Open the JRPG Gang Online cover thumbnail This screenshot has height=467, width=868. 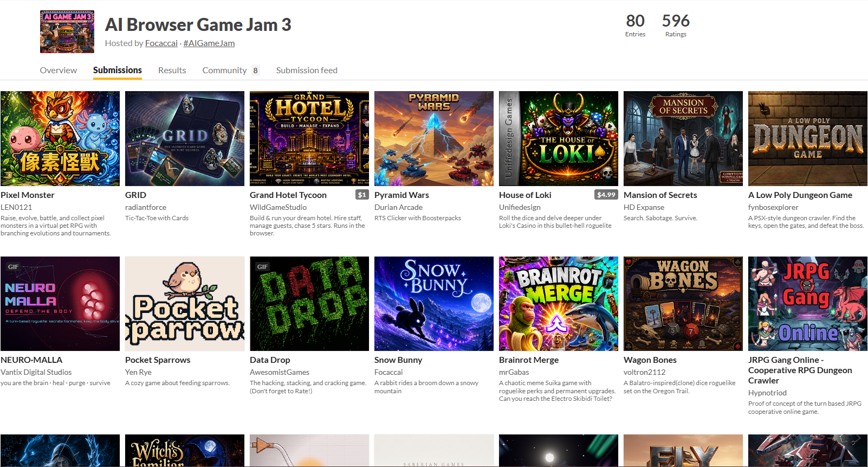click(808, 304)
